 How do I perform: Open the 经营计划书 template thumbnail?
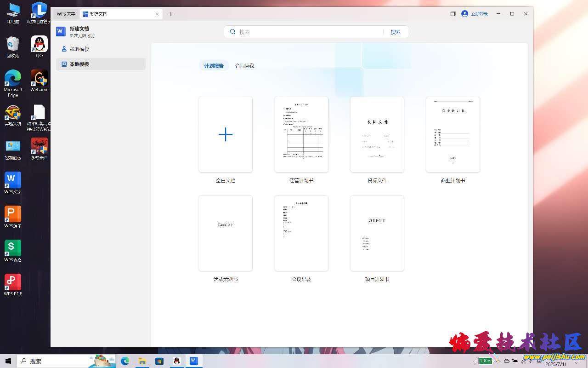[301, 134]
